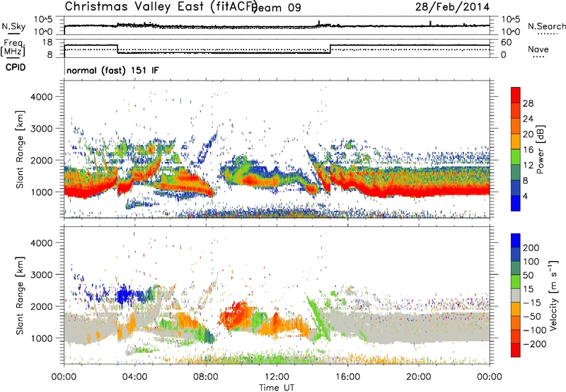Screen dimensions: 566x392
Task: Click the CPID label
Action: pyautogui.click(x=16, y=67)
